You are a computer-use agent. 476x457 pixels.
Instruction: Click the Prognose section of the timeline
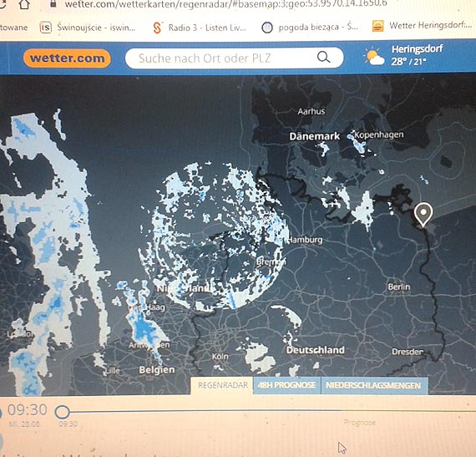[360, 423]
